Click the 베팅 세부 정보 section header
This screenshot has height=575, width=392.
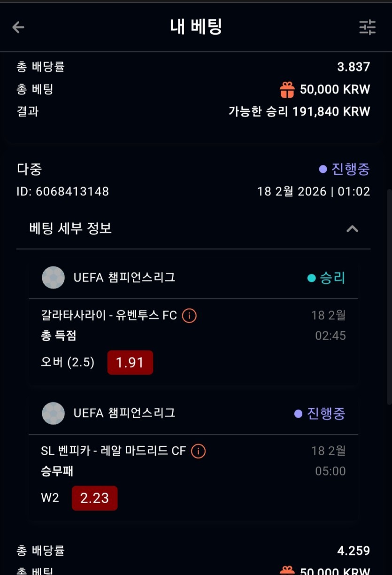click(x=70, y=229)
